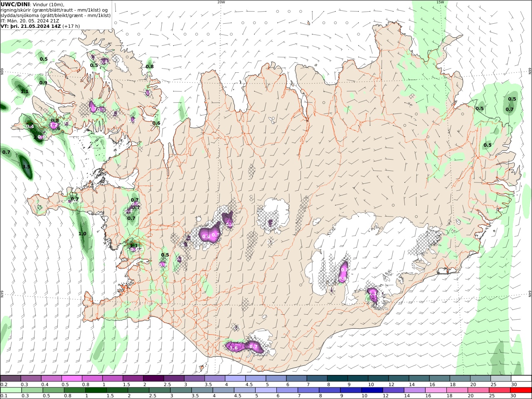Pick the light pink 16 rain swatch
The image size is (532, 399).
(x=436, y=390)
